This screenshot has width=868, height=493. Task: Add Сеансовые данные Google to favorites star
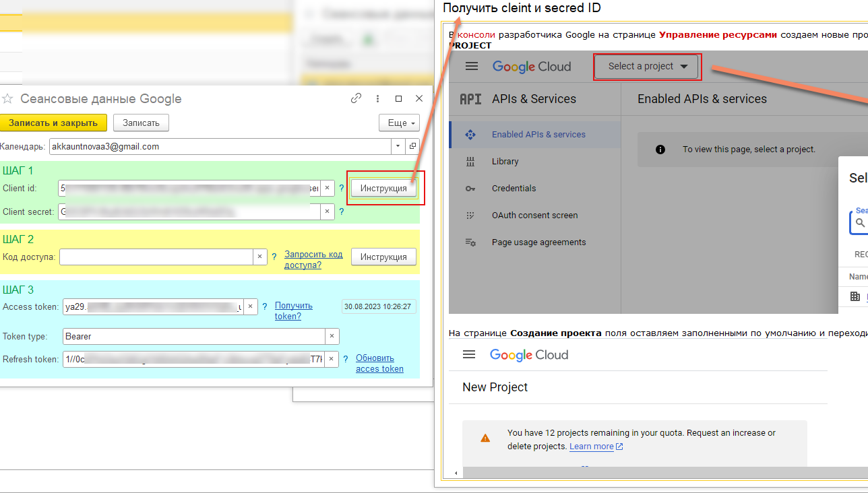7,99
